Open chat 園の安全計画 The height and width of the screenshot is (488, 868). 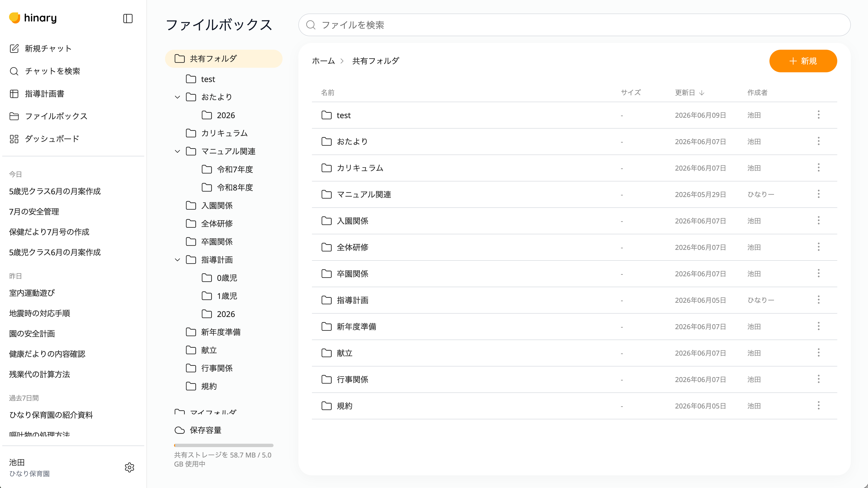pos(32,334)
